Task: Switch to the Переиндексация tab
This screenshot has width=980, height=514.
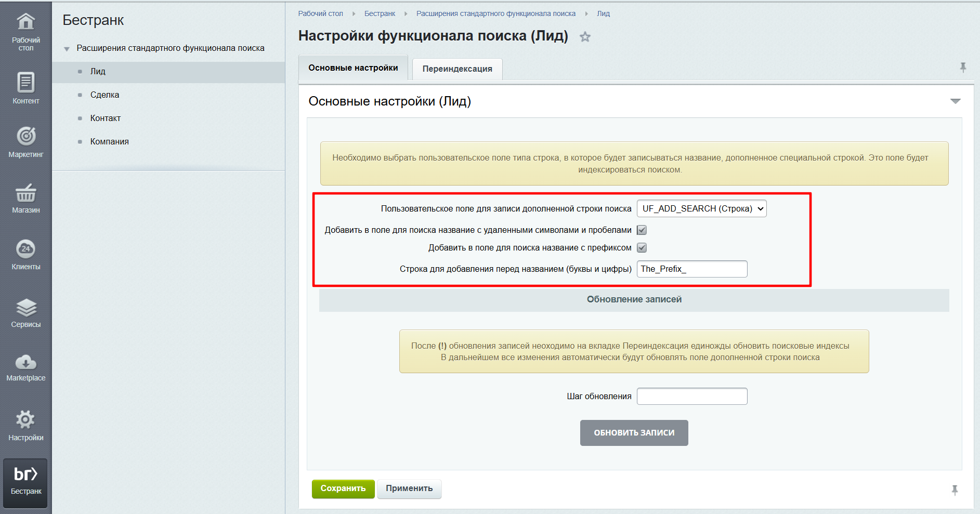Action: click(457, 69)
